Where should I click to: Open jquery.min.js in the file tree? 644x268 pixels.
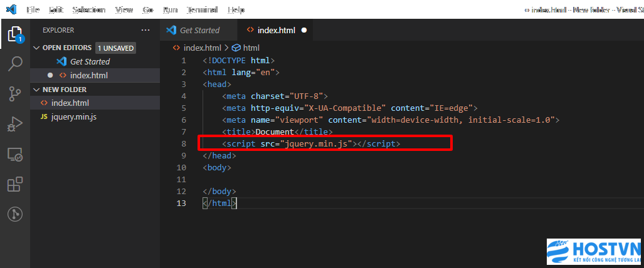coord(73,116)
